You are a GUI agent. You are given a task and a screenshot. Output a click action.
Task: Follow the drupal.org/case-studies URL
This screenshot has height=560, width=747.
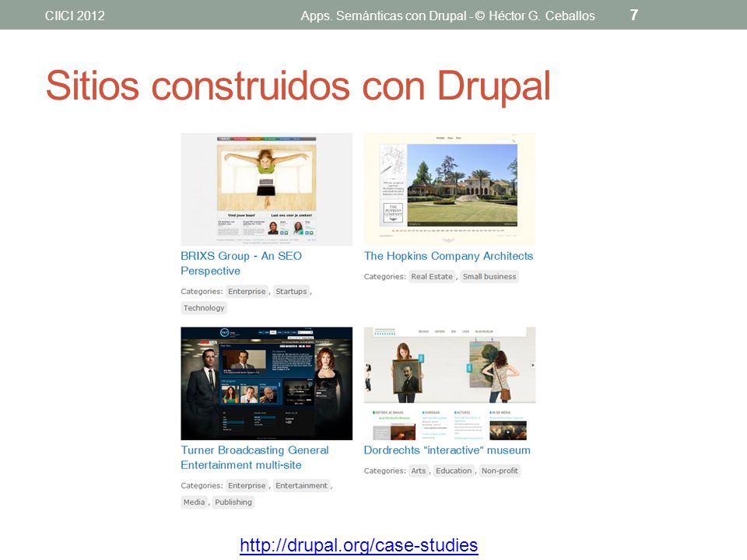359,544
